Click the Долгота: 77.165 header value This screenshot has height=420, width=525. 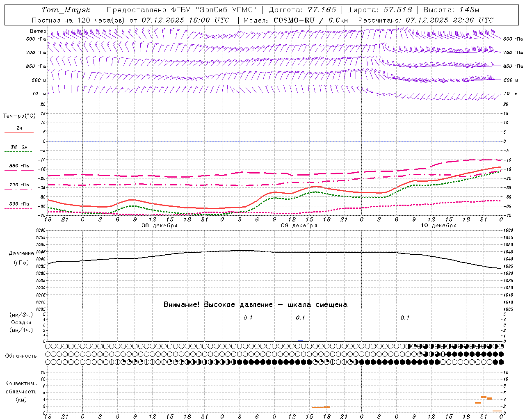click(302, 10)
